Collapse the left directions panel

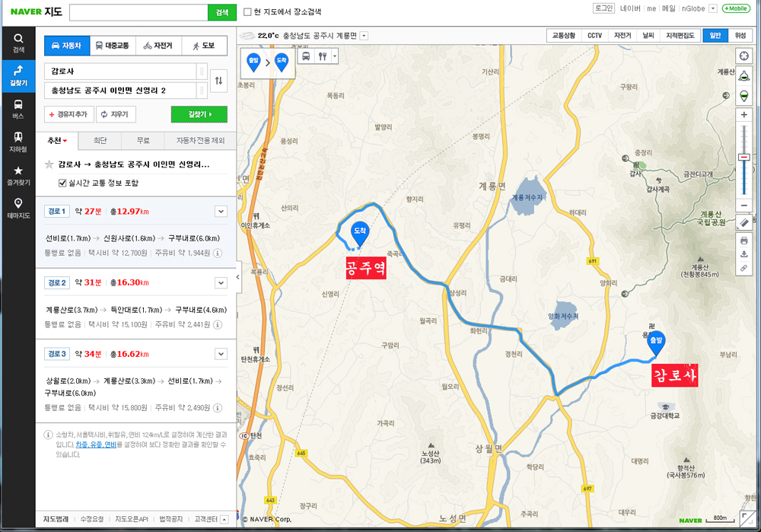coord(237,277)
